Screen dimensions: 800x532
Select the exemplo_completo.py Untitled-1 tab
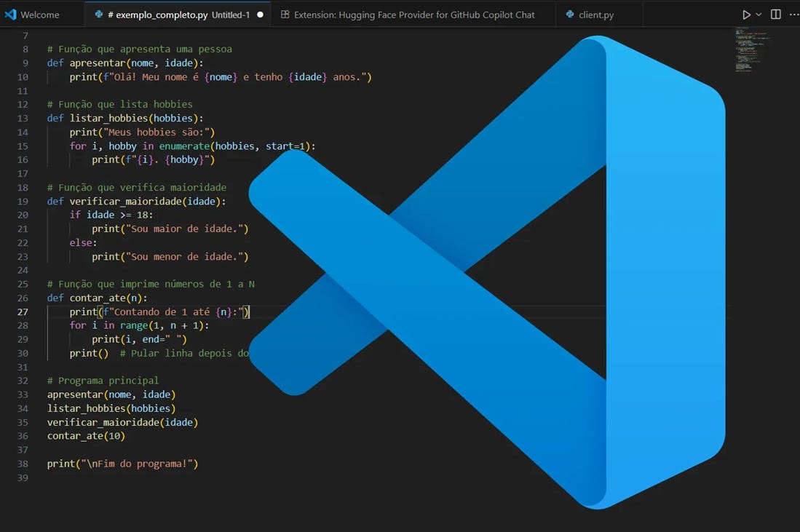[x=178, y=15]
